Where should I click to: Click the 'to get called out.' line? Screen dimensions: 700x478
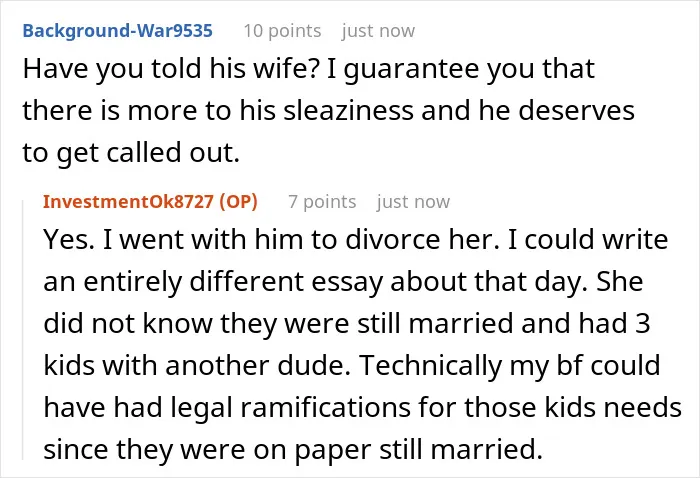tap(131, 153)
